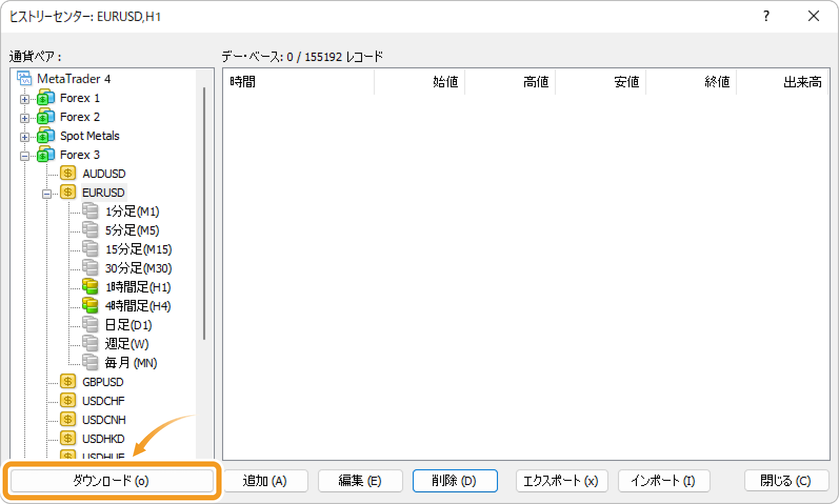Sort by the 始値 column header
Image resolution: width=839 pixels, height=504 pixels.
(420, 82)
